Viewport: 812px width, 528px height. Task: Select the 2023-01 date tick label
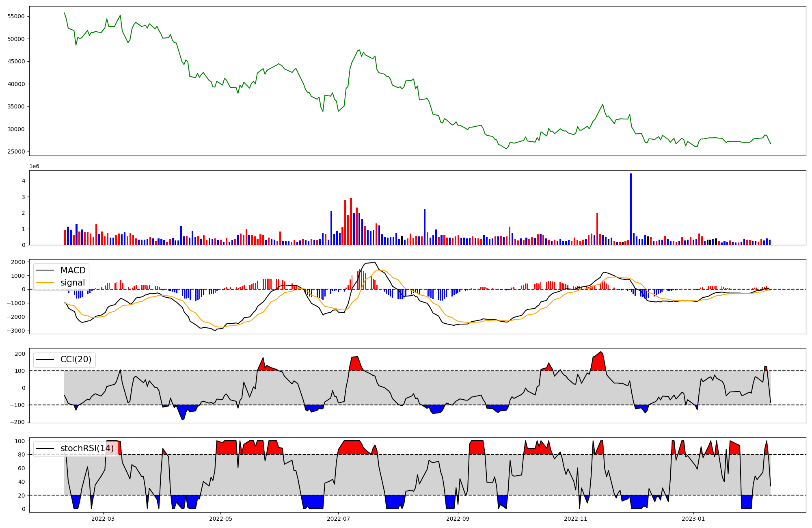point(693,519)
